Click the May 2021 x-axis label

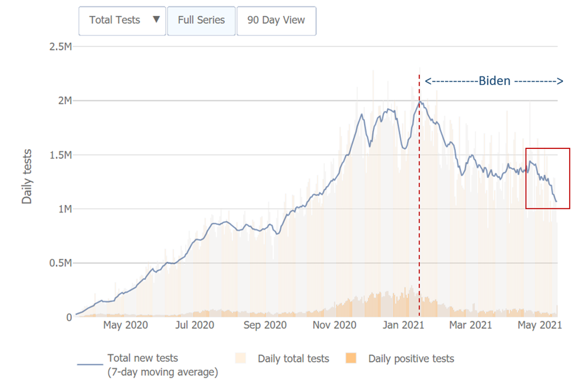(539, 325)
